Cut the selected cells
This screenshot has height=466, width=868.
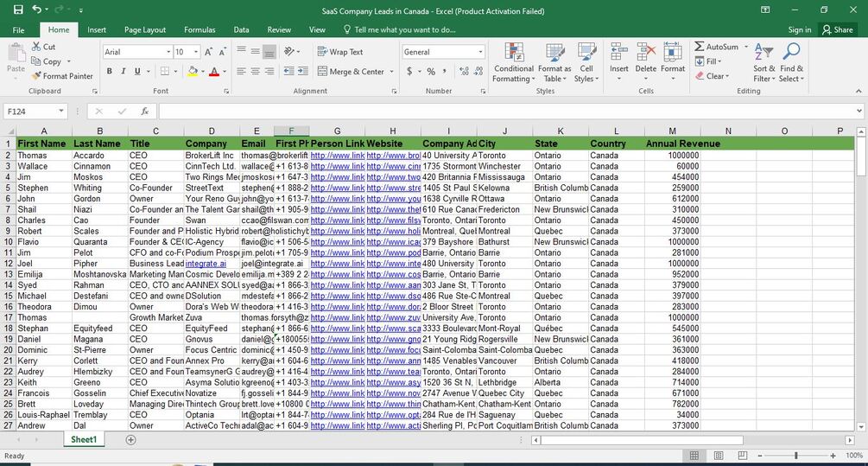(44, 47)
